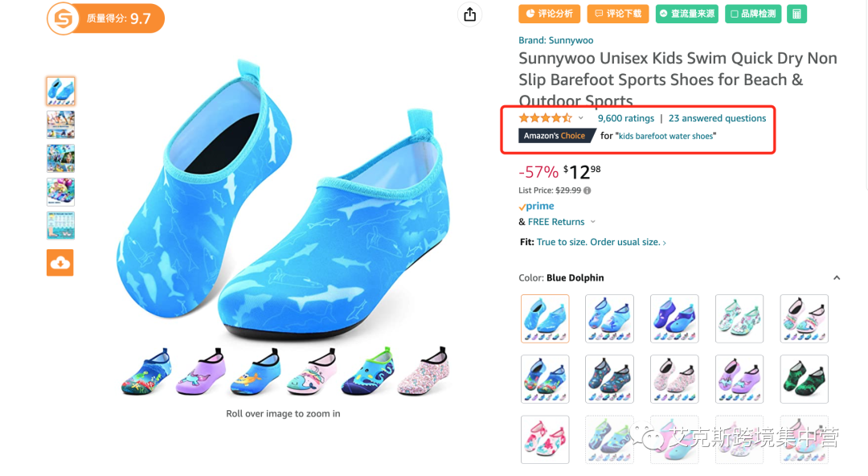The image size is (868, 476).
Task: Toggle the 品牌检测 brand check box
Action: point(753,14)
